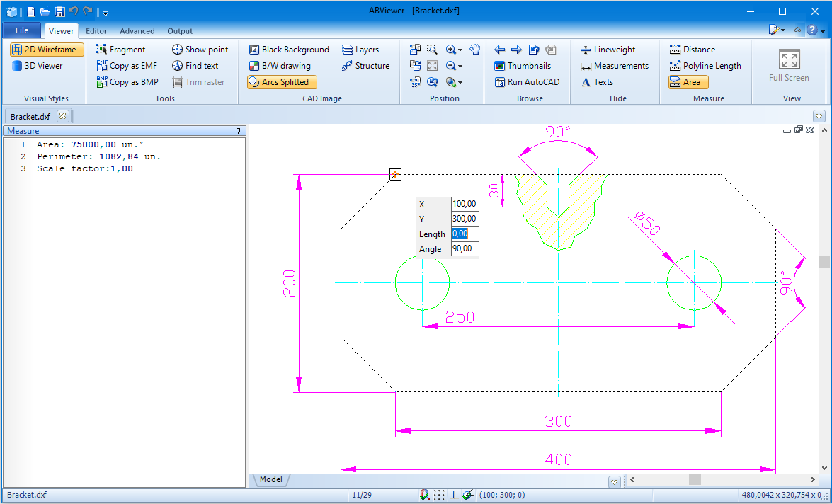This screenshot has height=504, width=832.
Task: Open Find text tool
Action: 195,66
